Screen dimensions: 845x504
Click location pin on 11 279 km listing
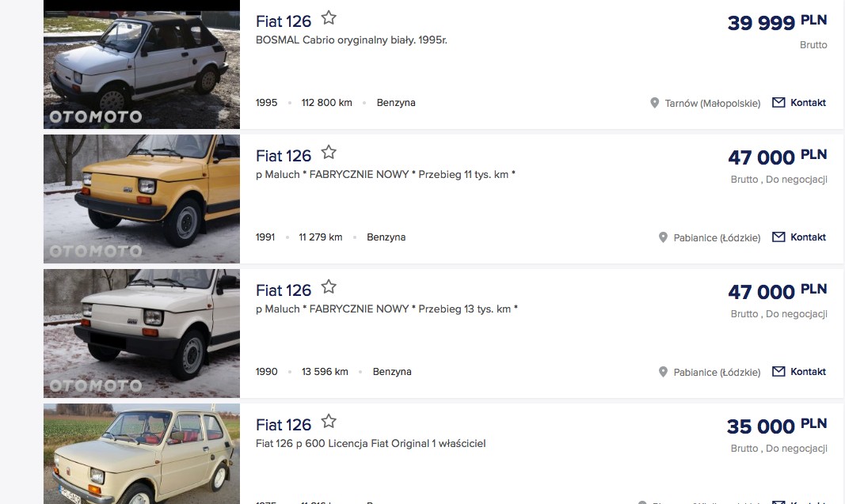pyautogui.click(x=664, y=238)
